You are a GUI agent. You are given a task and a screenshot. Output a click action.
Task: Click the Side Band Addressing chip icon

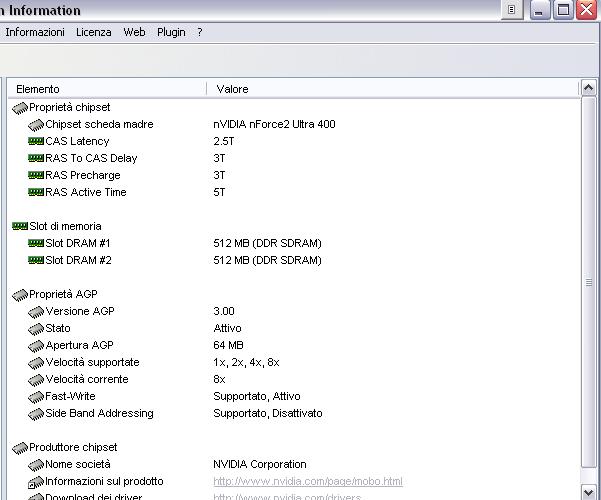[36, 414]
